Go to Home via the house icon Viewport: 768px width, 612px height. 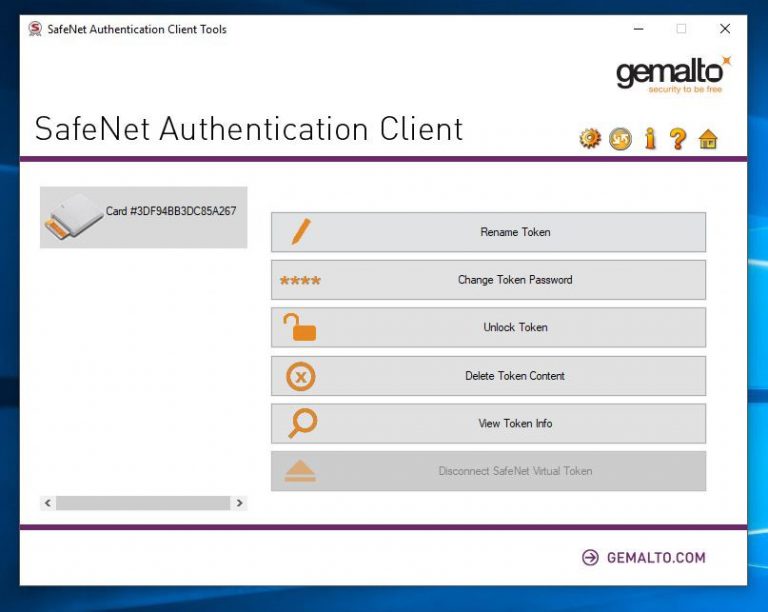708,139
